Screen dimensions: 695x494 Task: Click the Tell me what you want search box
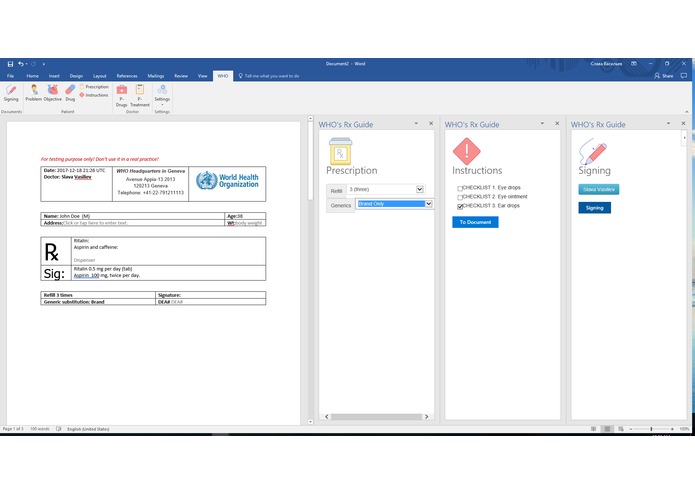point(269,76)
